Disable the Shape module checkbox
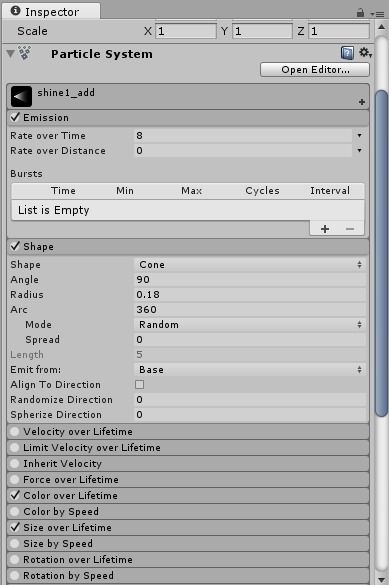The height and width of the screenshot is (585, 389). pos(15,246)
